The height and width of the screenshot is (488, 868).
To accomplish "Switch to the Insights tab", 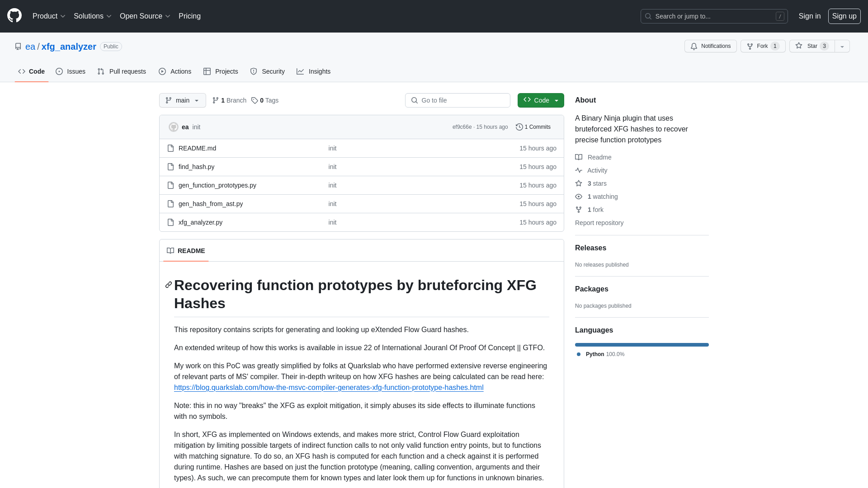I will 313,71.
